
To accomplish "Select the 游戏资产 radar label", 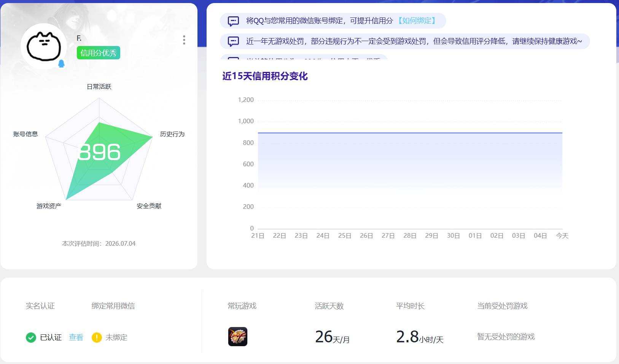I will click(x=49, y=206).
